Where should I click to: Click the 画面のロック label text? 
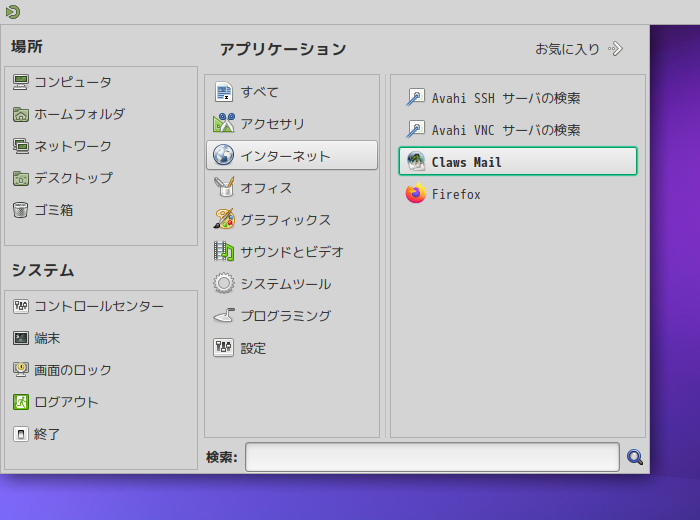click(x=72, y=370)
